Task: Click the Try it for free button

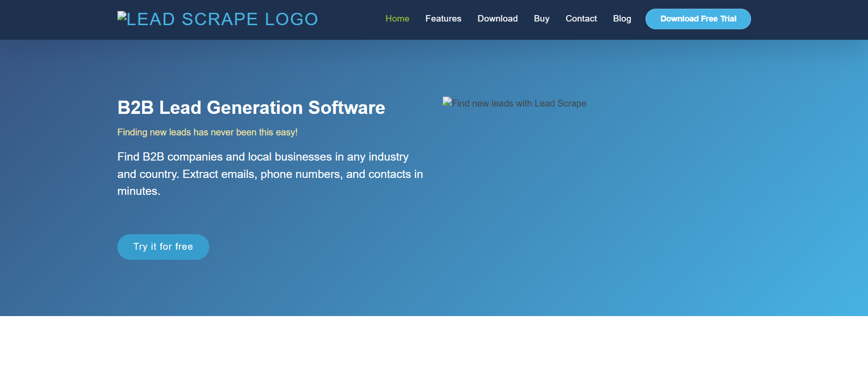Action: pyautogui.click(x=163, y=247)
